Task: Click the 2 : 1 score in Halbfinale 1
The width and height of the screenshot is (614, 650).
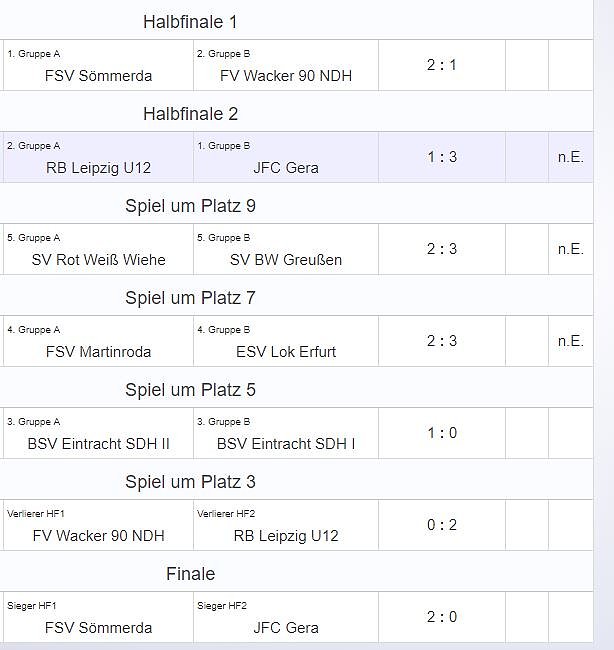Action: coord(441,66)
